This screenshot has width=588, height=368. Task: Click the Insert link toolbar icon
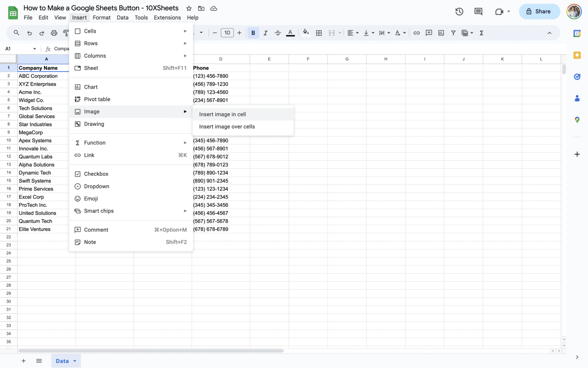tap(416, 33)
